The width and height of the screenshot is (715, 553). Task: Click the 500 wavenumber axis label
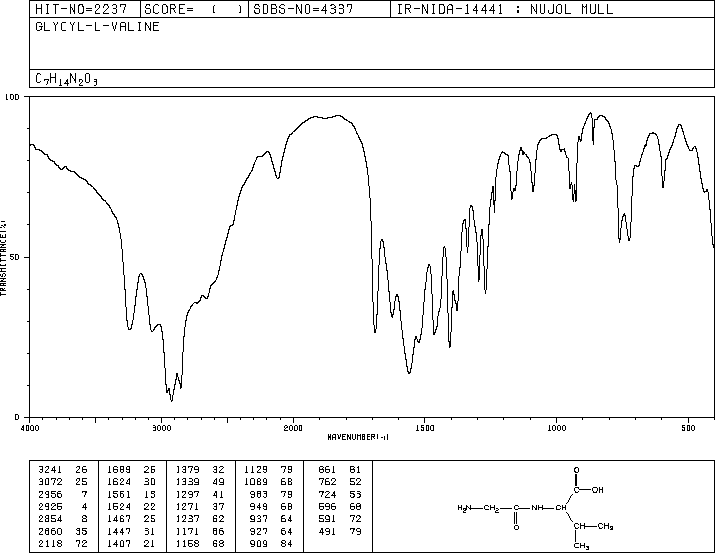point(688,428)
